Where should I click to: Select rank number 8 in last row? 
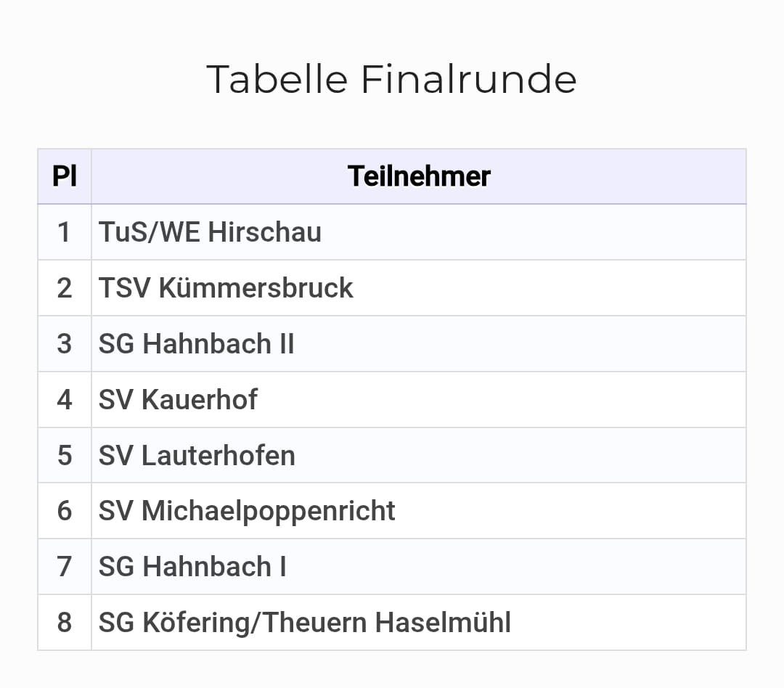tap(65, 623)
